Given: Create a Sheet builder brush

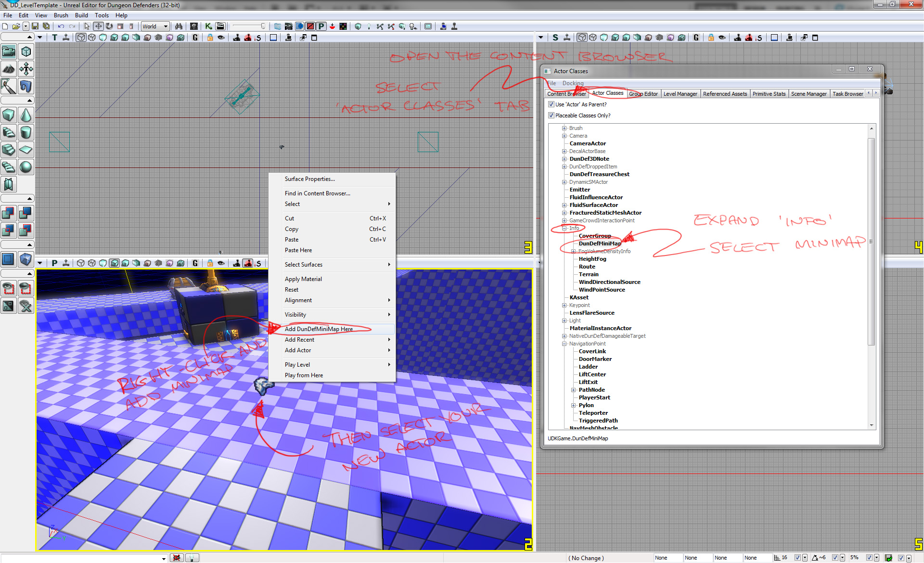Looking at the screenshot, I should pos(26,150).
